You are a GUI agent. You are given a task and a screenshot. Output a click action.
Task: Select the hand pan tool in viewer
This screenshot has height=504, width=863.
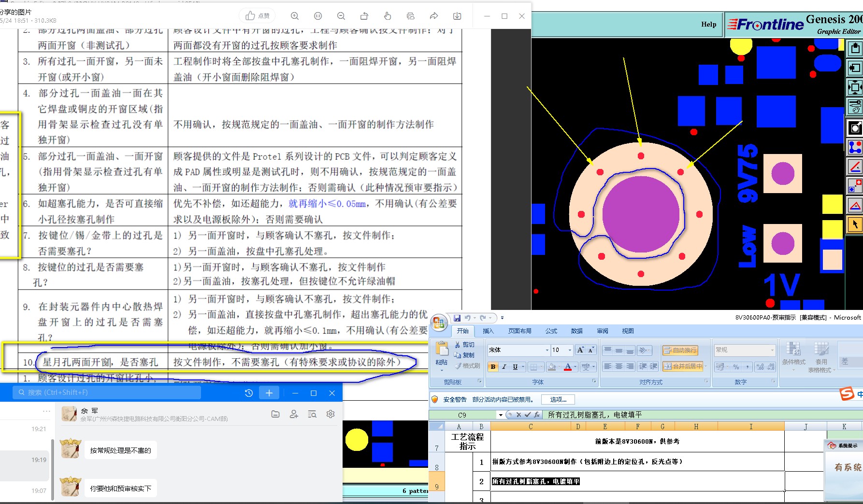tap(388, 16)
